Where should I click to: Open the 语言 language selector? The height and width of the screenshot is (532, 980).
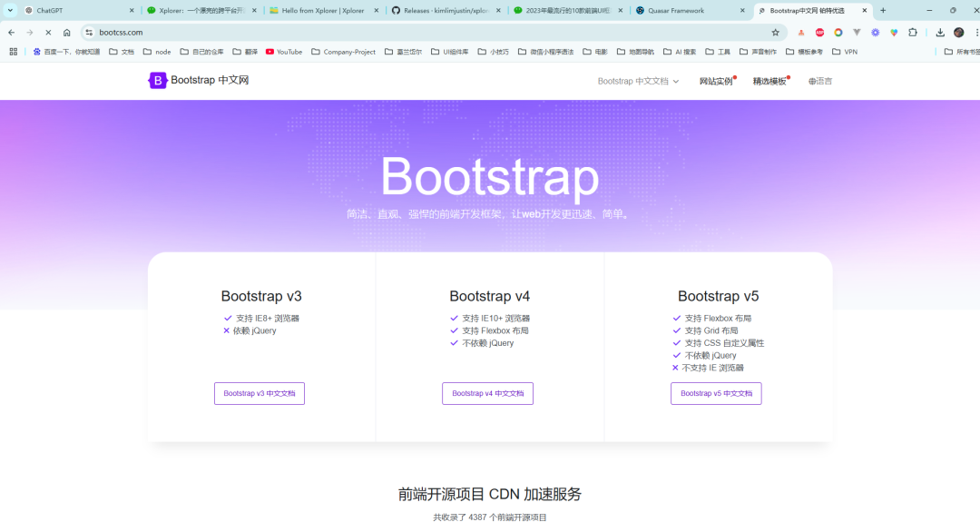pyautogui.click(x=819, y=81)
